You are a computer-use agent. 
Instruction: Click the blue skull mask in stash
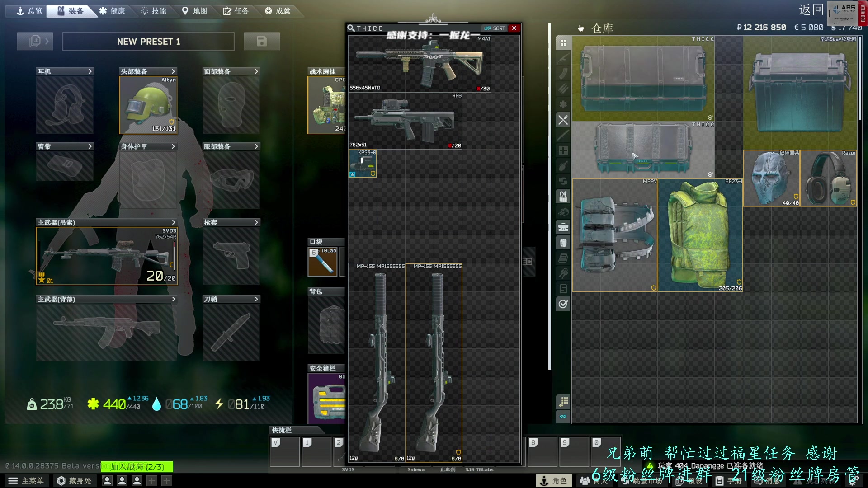click(x=772, y=178)
